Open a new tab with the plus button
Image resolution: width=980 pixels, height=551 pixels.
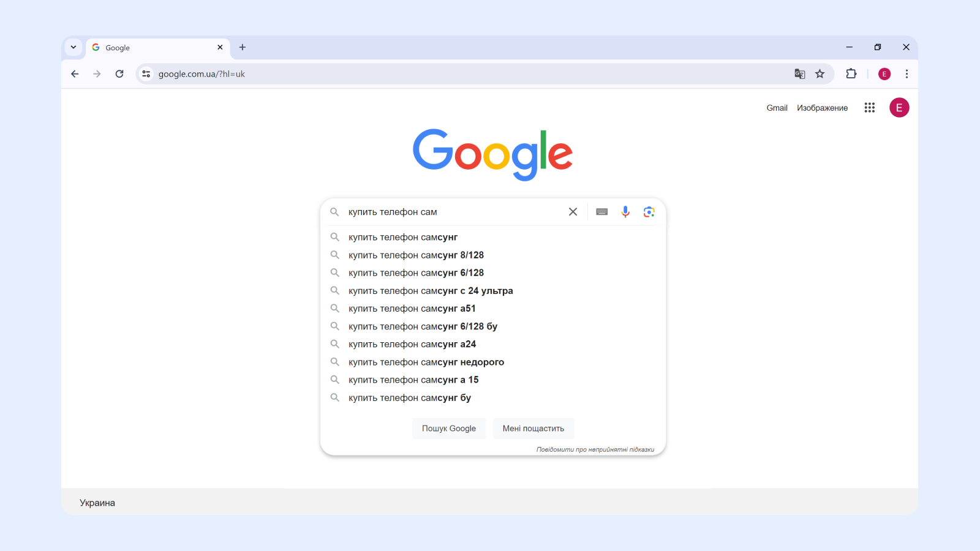point(243,47)
